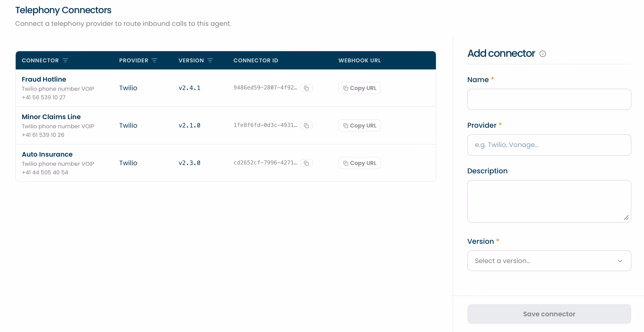644x332 pixels.
Task: Show info tooltip next to Add connector
Action: click(x=543, y=54)
